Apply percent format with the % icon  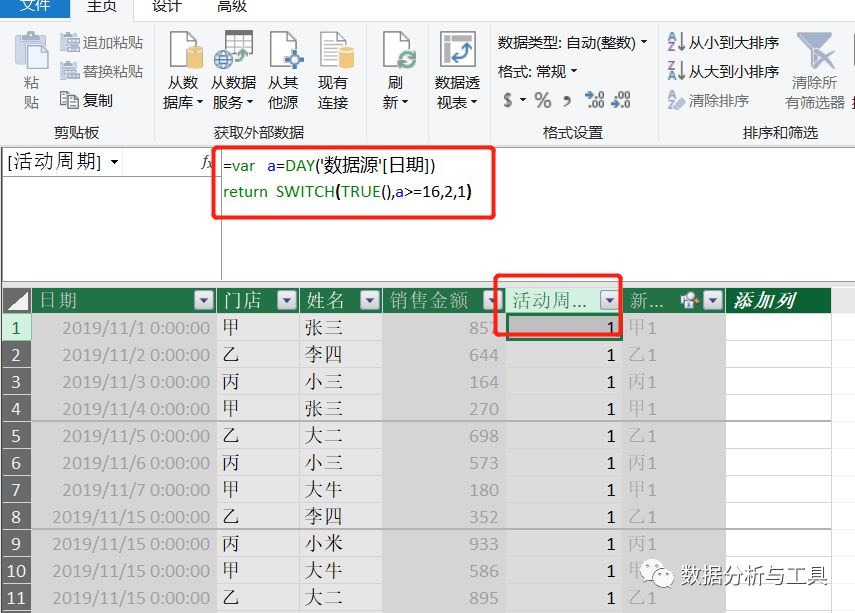tap(544, 98)
